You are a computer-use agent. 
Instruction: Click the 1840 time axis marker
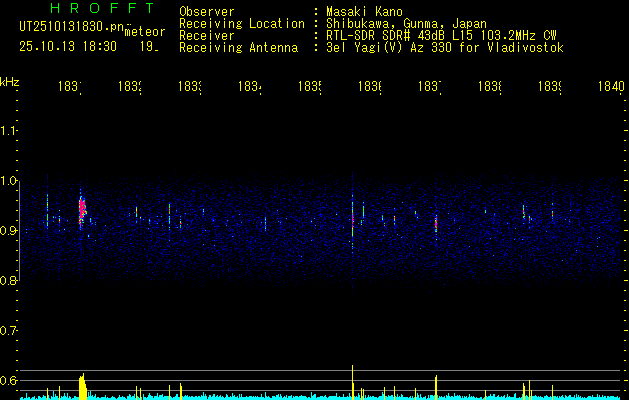point(610,87)
